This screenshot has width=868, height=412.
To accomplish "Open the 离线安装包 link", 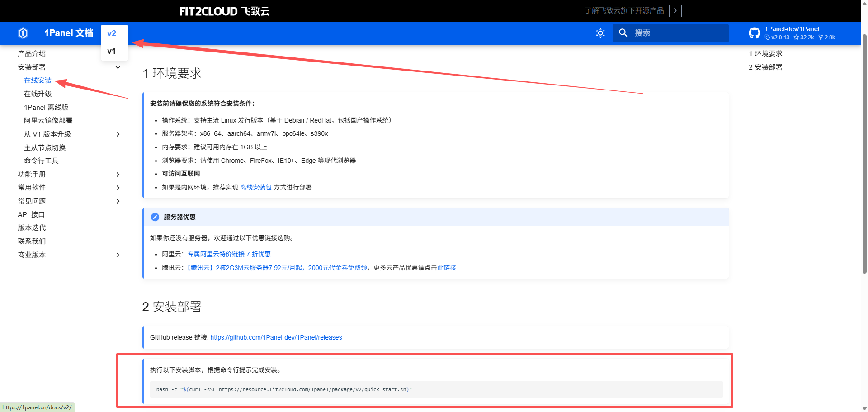I will (x=256, y=187).
